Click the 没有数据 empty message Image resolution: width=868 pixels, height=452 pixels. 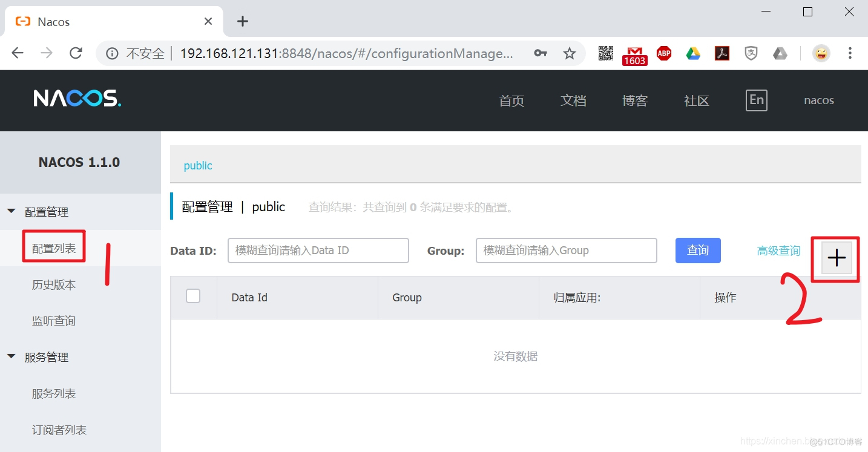tap(516, 356)
